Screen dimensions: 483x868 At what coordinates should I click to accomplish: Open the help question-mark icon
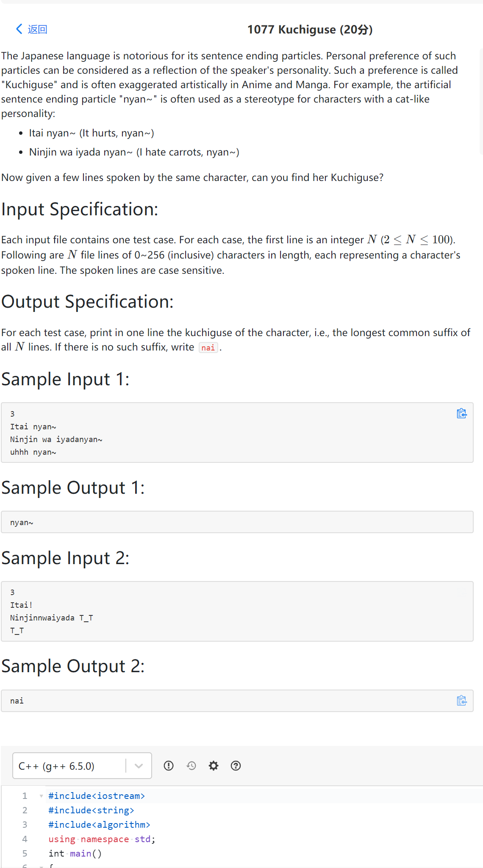click(x=236, y=765)
